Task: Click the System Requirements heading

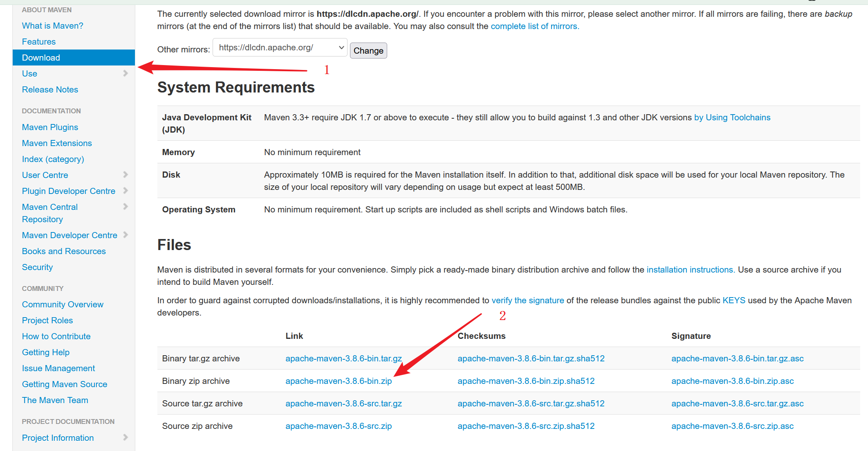Action: (236, 88)
